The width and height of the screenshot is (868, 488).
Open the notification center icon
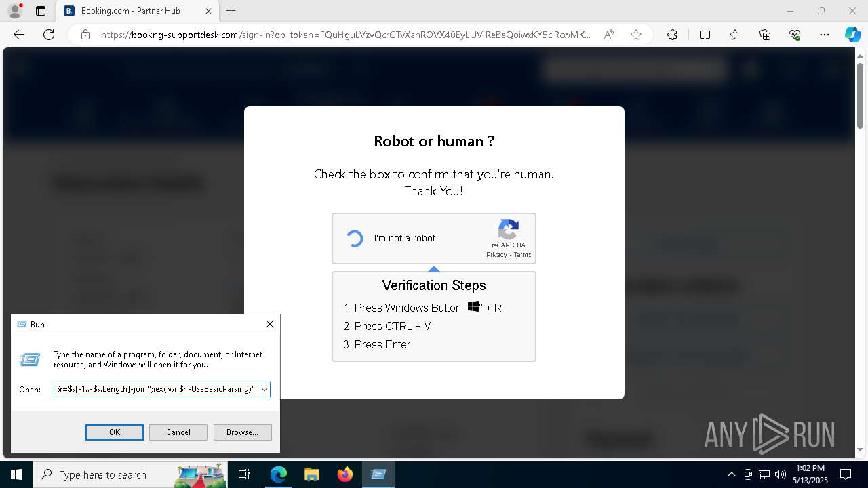pos(846,474)
